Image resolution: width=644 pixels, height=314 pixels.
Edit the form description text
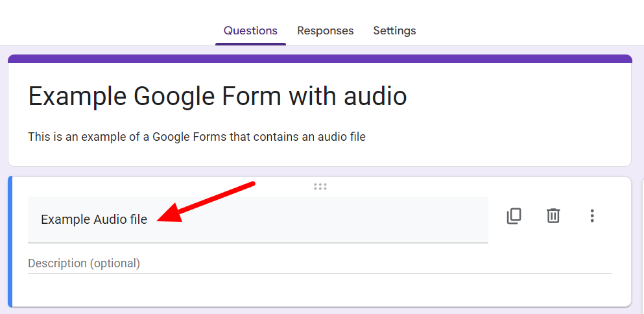point(197,136)
